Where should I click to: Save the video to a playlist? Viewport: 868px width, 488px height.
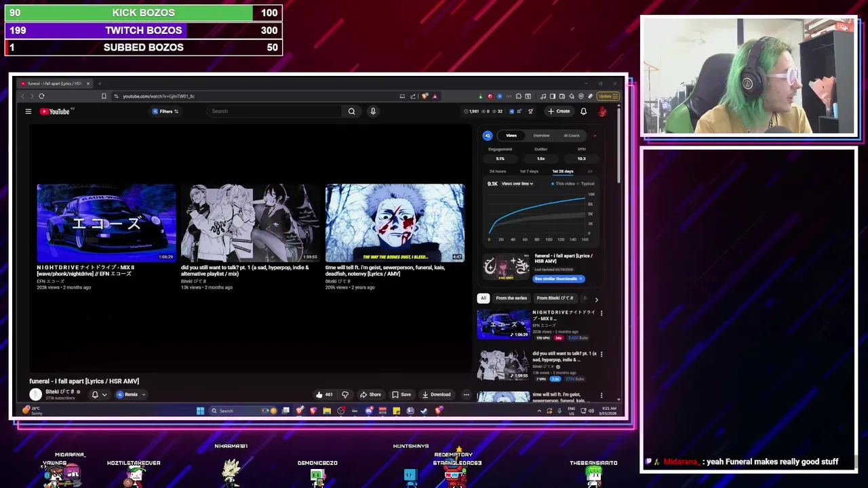401,394
